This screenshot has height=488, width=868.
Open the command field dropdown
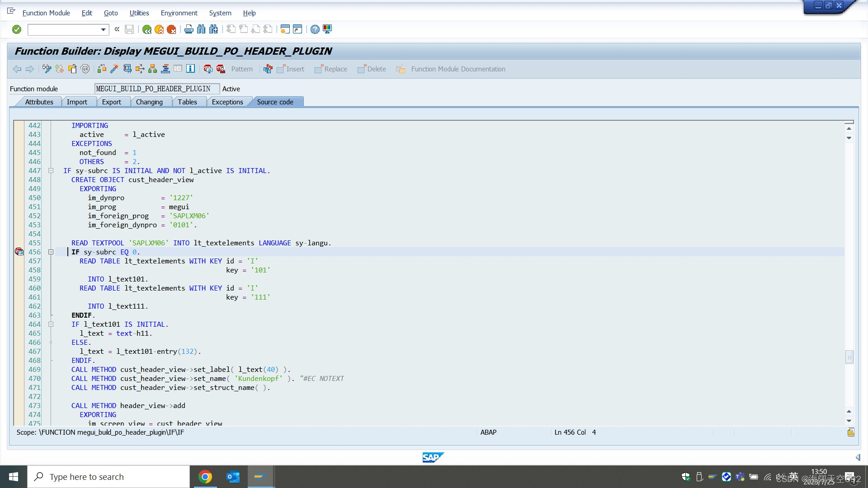point(103,29)
